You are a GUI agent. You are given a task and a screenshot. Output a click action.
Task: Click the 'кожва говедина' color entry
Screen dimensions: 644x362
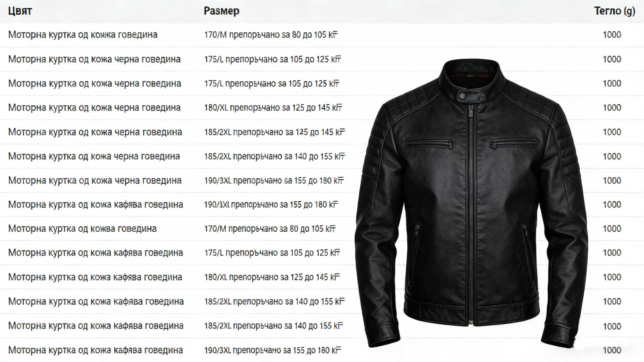[x=82, y=229]
